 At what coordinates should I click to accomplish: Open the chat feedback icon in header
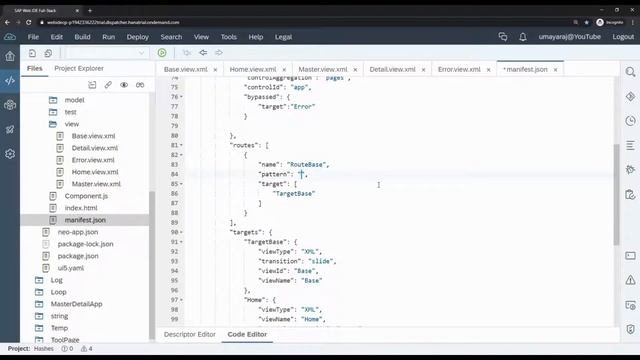(x=503, y=37)
